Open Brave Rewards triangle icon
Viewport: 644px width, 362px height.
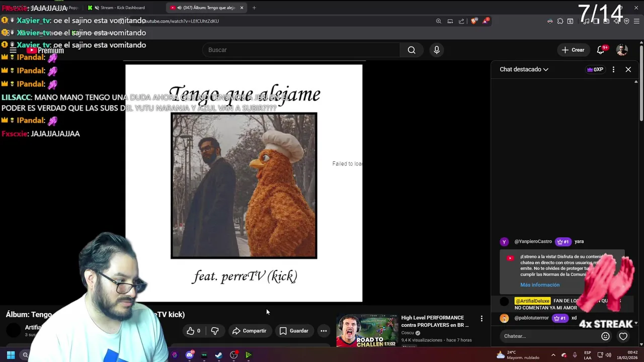click(486, 21)
